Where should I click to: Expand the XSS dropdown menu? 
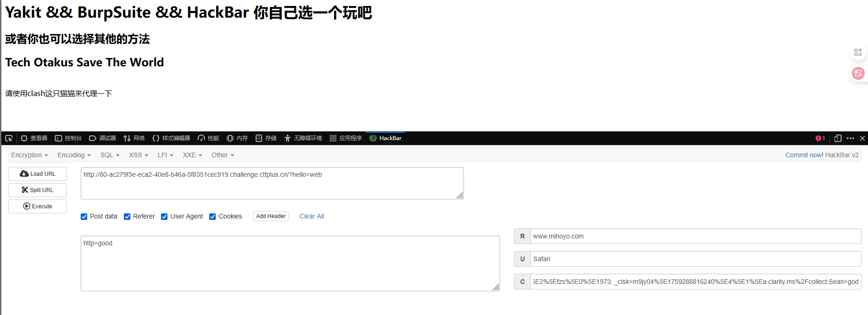[x=138, y=155]
